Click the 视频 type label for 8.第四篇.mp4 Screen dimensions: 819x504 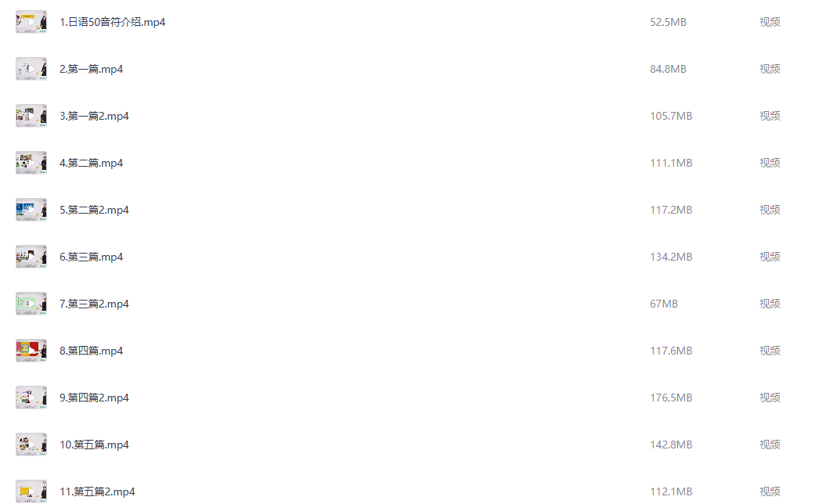click(x=770, y=351)
